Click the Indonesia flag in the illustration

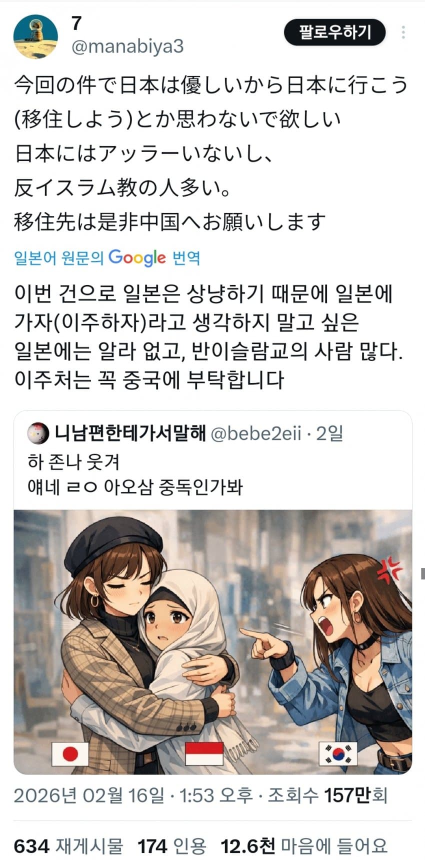tap(204, 754)
